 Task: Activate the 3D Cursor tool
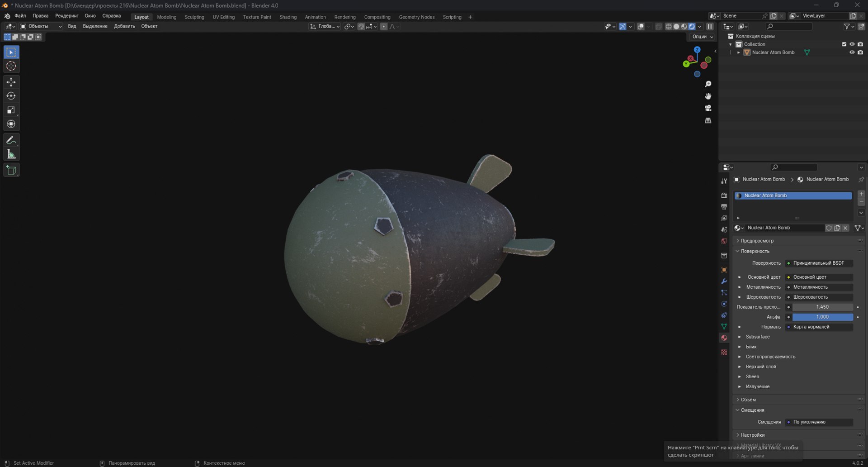(x=11, y=66)
